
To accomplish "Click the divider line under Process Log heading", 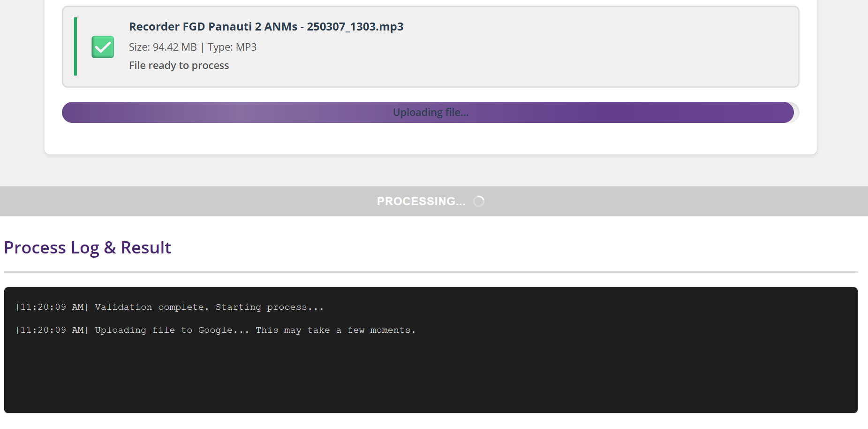I will click(x=430, y=272).
